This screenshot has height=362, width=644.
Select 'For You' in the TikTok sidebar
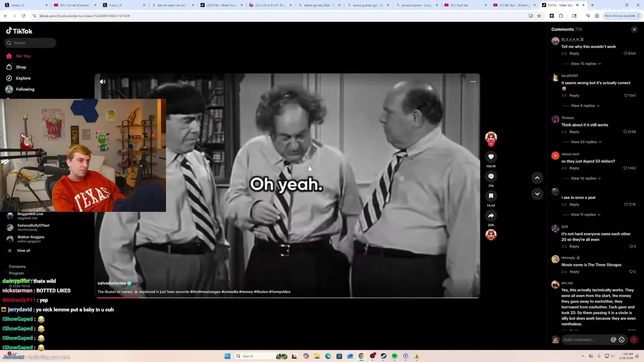23,56
